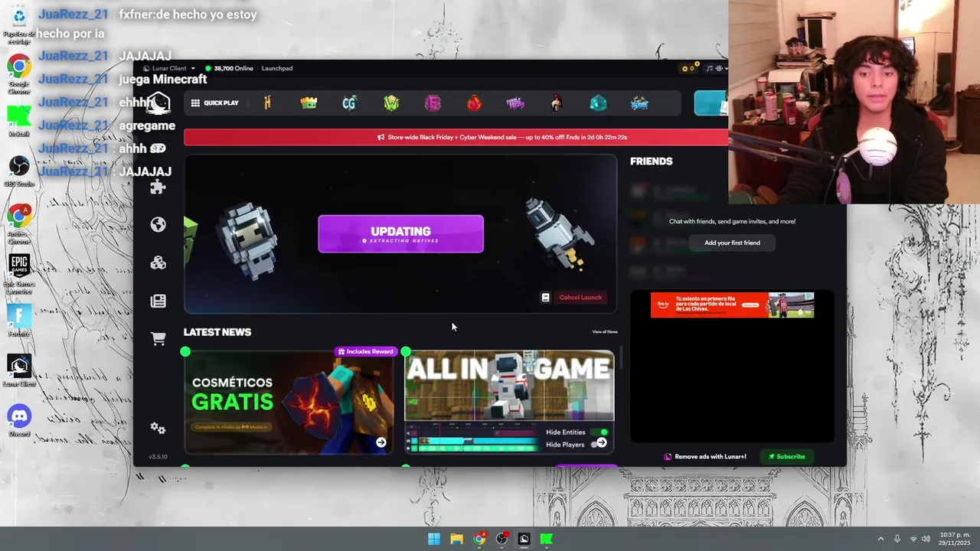
Task: Open the Store shopping cart page
Action: tap(158, 339)
